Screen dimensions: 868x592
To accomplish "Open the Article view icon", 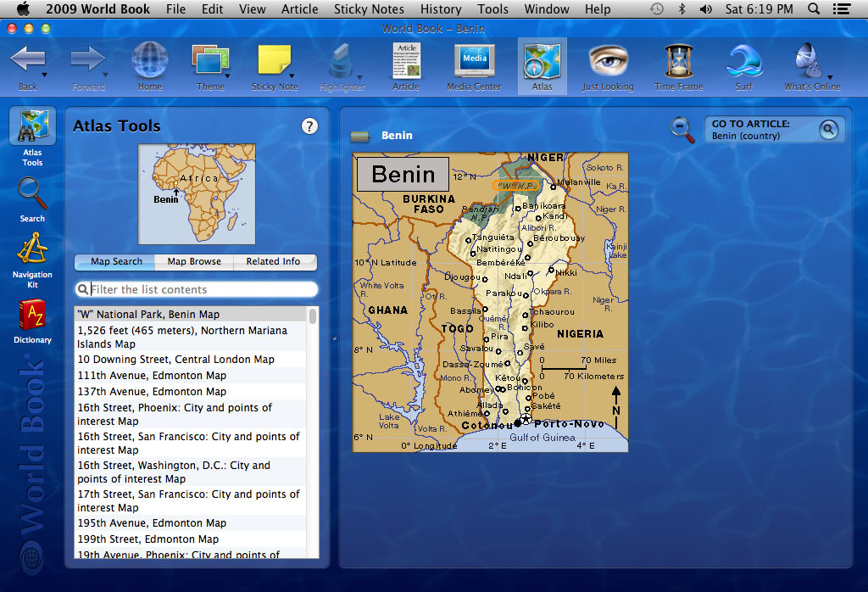I will pos(406,60).
